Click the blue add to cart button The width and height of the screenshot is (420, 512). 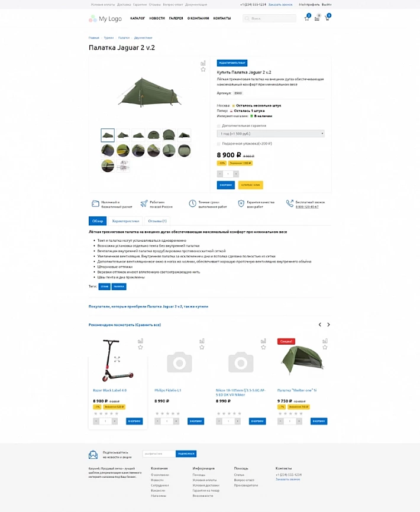click(x=226, y=185)
